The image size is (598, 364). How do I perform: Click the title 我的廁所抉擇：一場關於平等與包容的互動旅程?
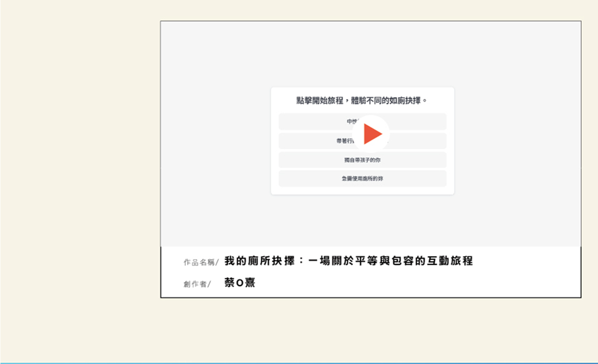pos(349,261)
